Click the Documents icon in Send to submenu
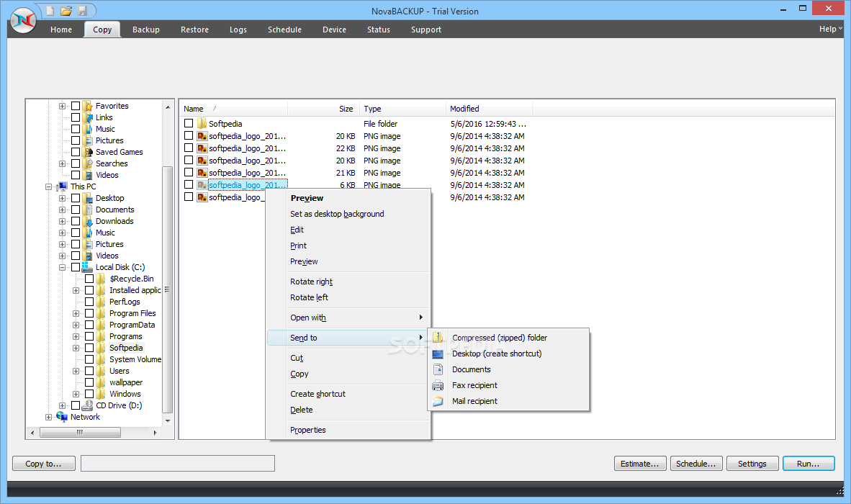Viewport: 851px width, 504px height. (x=438, y=369)
